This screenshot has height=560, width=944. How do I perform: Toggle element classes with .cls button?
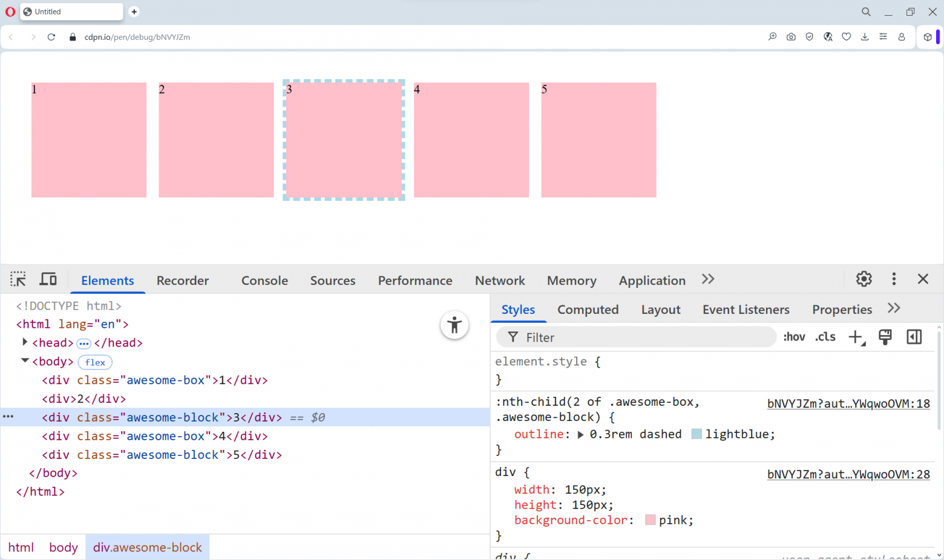click(x=825, y=337)
